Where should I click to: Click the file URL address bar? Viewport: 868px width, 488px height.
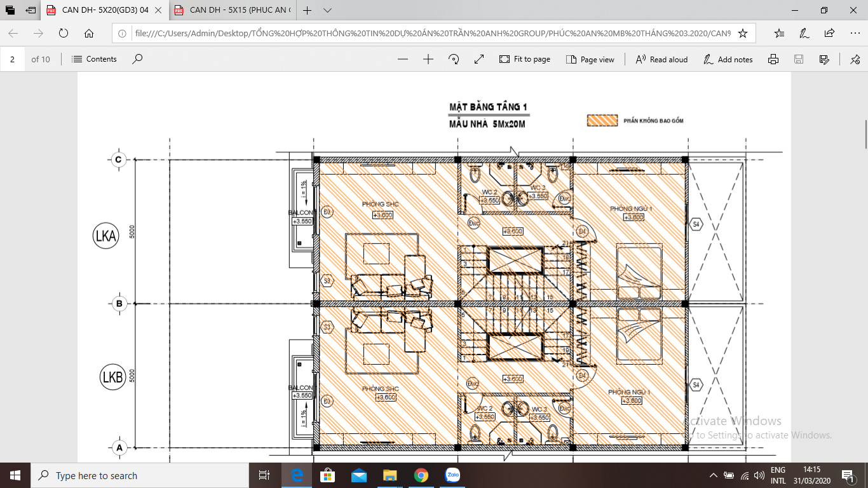point(432,33)
